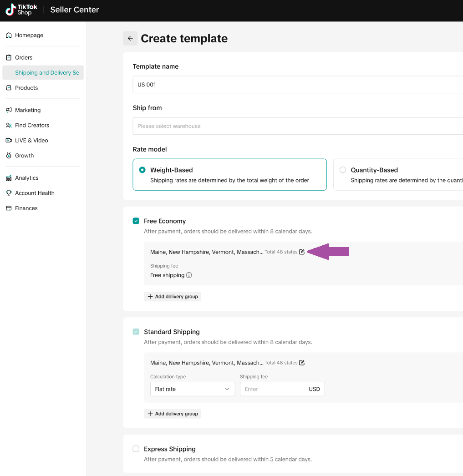
Task: Open the Flat rate calculation type dropdown
Action: pos(192,389)
